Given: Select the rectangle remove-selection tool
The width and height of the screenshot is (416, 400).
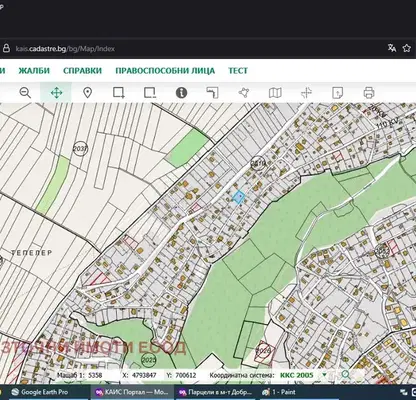Looking at the screenshot, I should [150, 93].
